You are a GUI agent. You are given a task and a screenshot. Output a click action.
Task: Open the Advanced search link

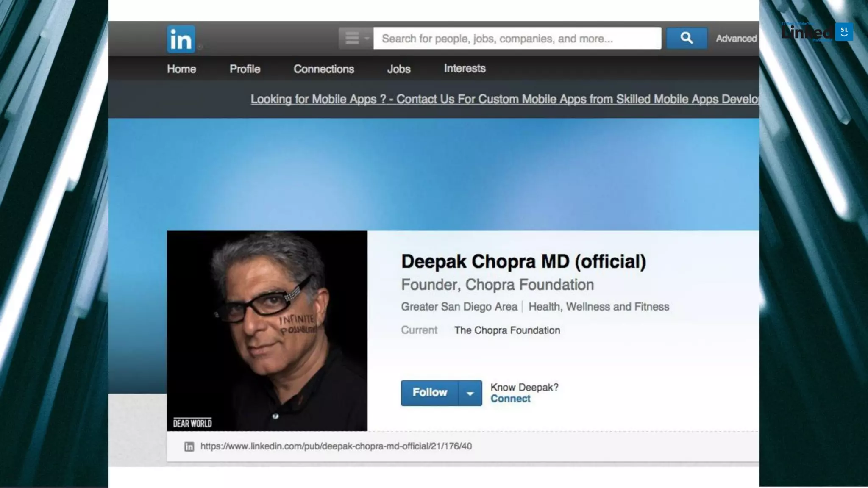click(736, 39)
